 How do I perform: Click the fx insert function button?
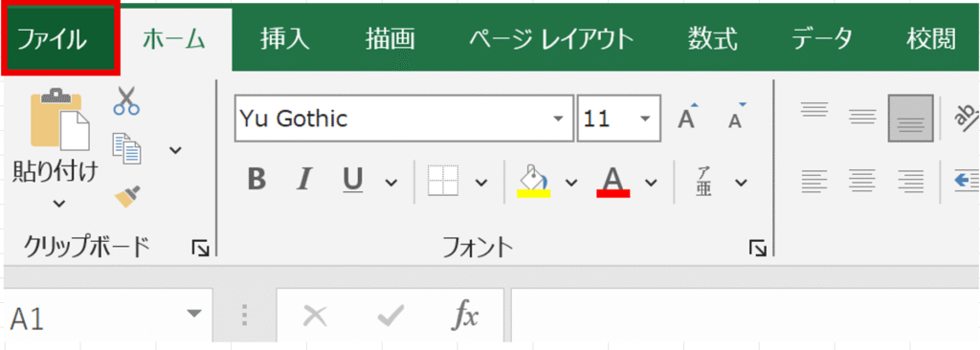(x=465, y=317)
